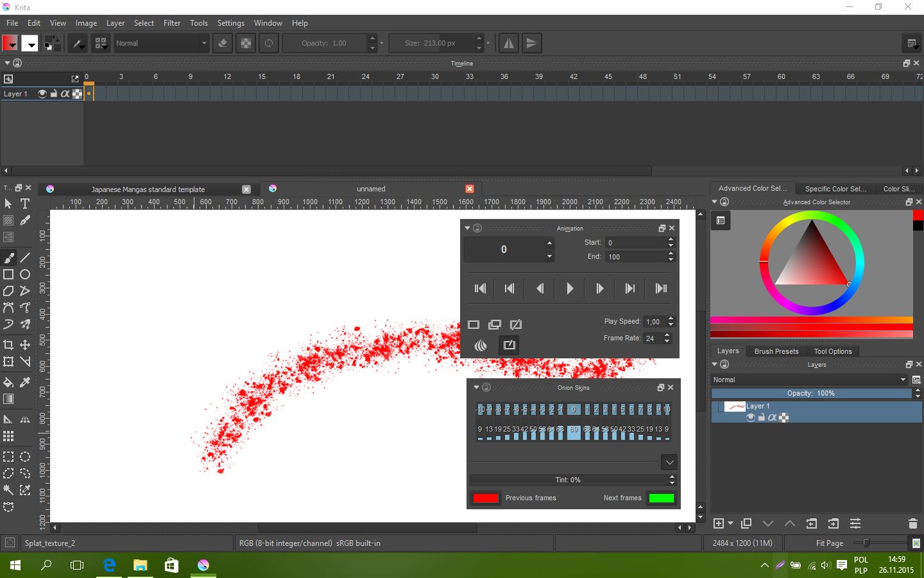924x578 pixels.
Task: Select the Text tool in toolbox
Action: tap(25, 204)
